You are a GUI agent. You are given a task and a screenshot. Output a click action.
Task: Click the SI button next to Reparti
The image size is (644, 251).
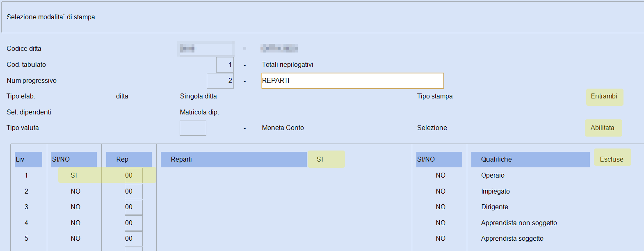click(326, 160)
